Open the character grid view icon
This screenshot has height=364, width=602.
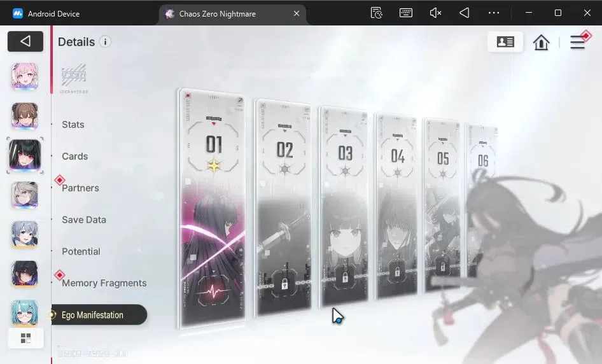tap(25, 339)
